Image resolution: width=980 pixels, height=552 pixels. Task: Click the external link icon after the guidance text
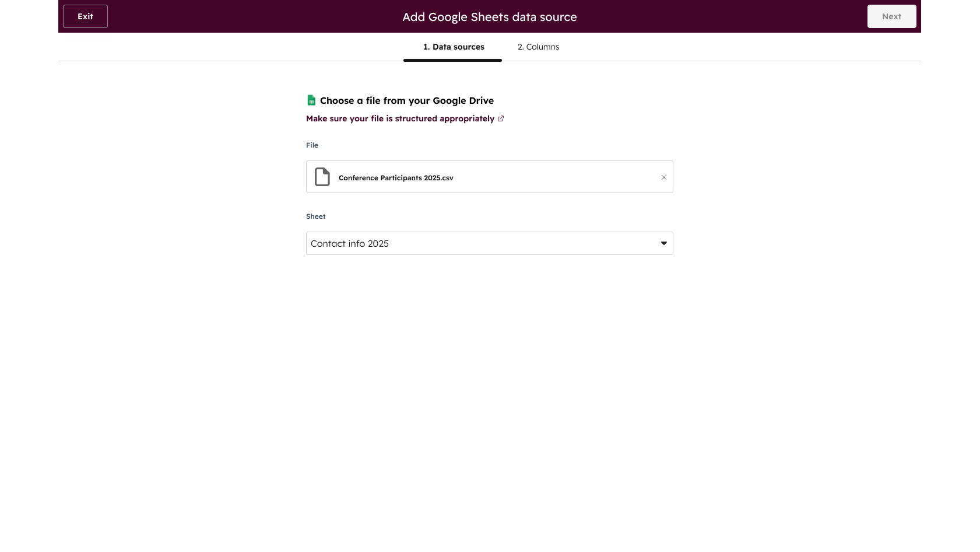pos(501,118)
